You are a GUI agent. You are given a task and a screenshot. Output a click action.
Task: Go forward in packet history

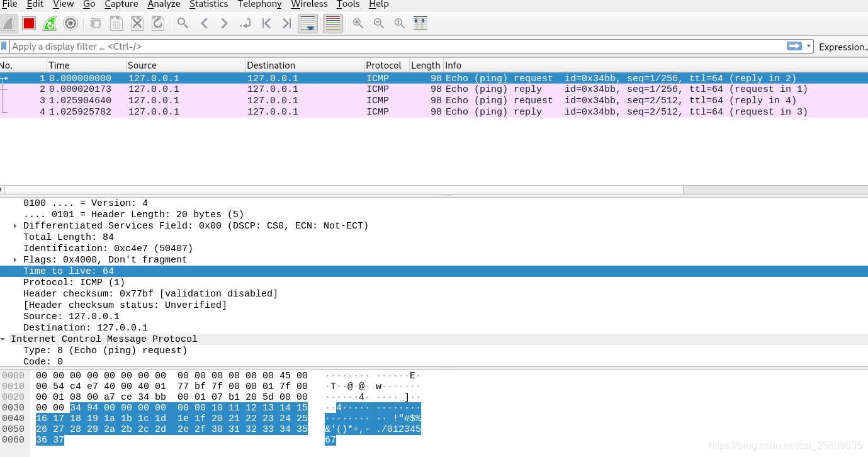coord(224,23)
